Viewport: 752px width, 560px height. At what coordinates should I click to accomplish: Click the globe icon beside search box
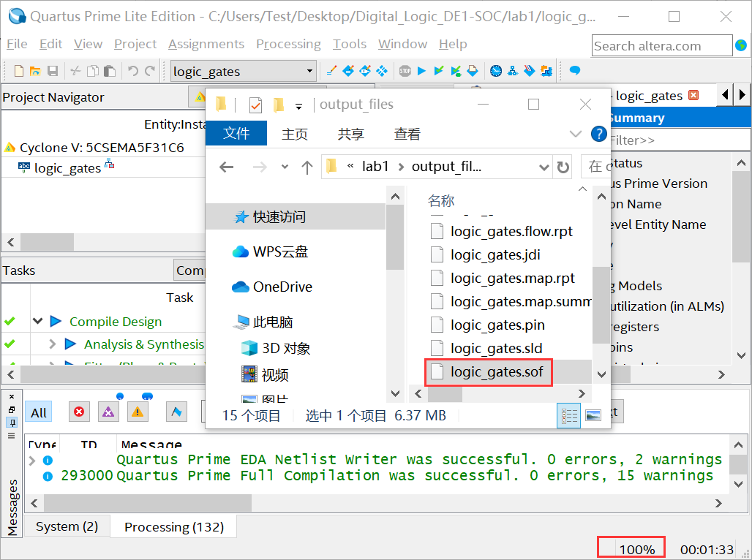coord(741,45)
